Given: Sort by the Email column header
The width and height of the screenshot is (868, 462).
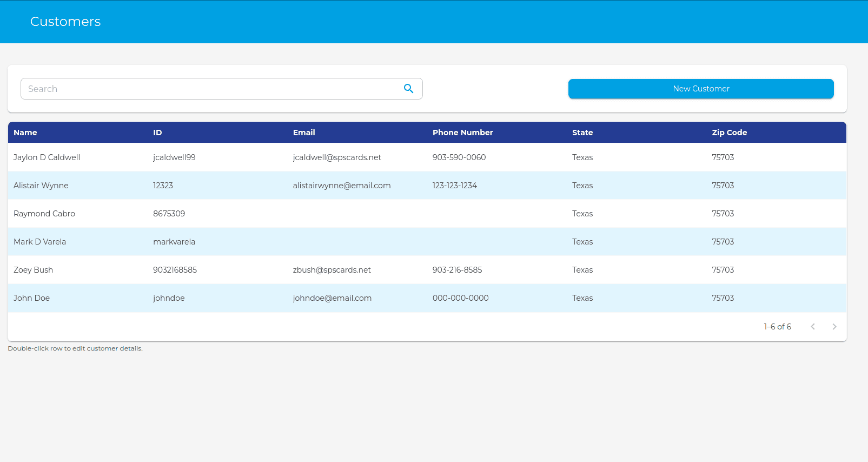Looking at the screenshot, I should [x=304, y=133].
